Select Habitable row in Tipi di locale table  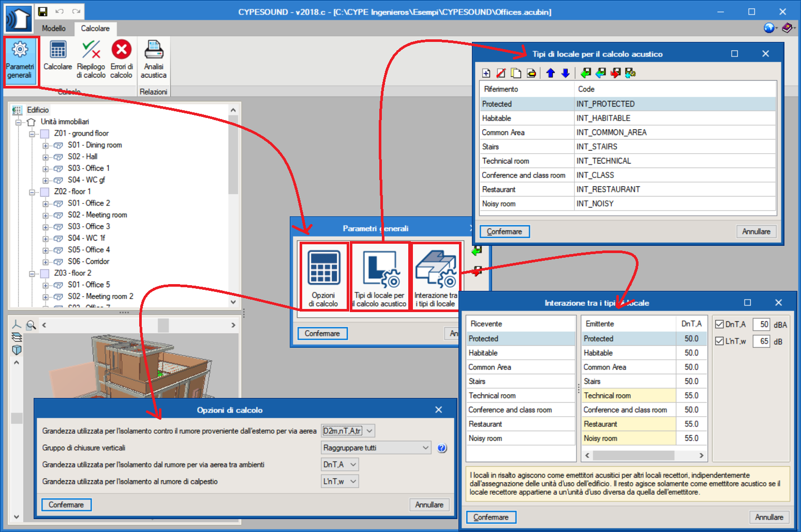pyautogui.click(x=628, y=118)
